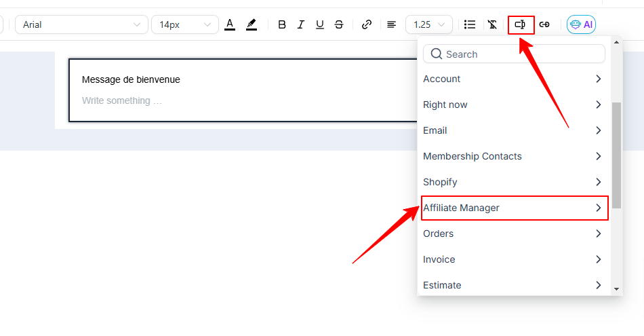Click the search magnifier icon
This screenshot has width=644, height=336.
436,54
